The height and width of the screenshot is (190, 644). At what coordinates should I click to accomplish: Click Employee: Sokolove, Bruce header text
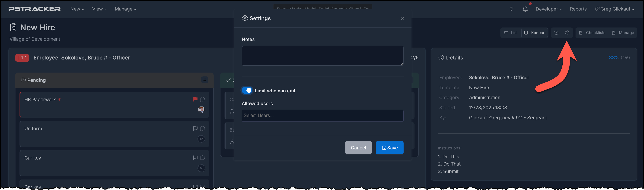(82, 58)
